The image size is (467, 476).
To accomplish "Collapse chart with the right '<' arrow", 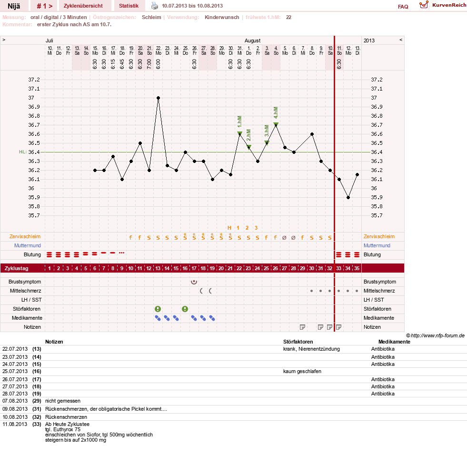I will coord(401,40).
